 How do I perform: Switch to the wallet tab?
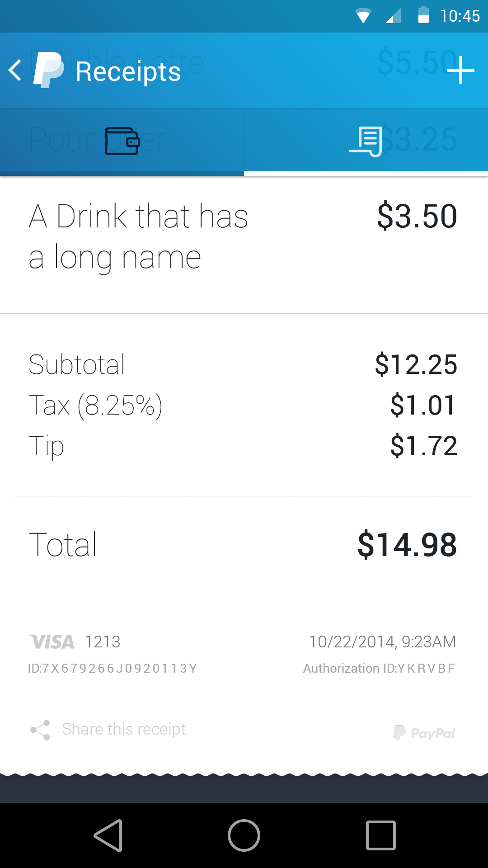(x=122, y=141)
